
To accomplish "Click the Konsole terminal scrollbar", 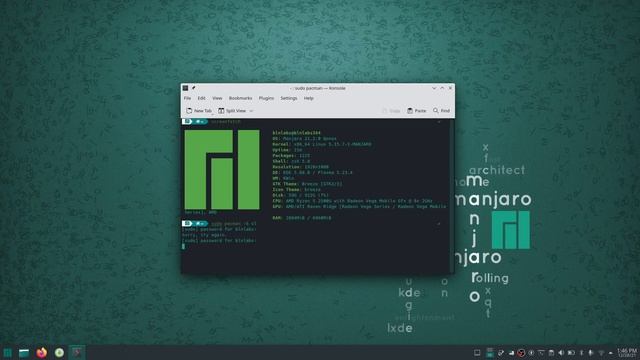I will coord(451,196).
